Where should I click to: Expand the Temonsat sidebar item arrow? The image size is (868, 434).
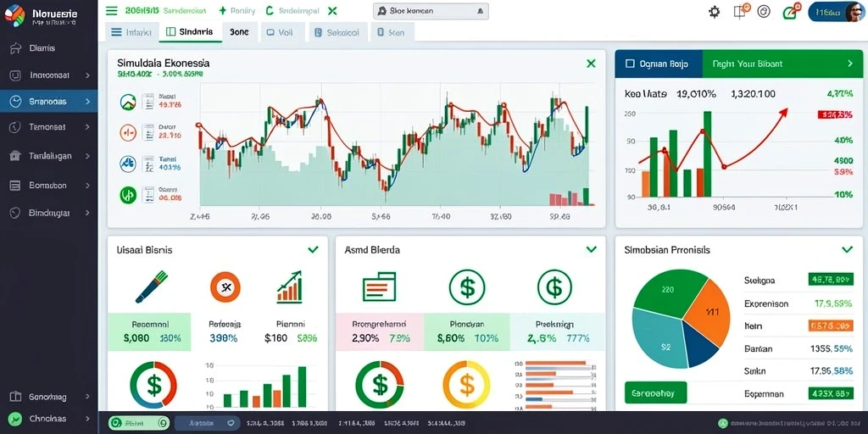pyautogui.click(x=87, y=127)
